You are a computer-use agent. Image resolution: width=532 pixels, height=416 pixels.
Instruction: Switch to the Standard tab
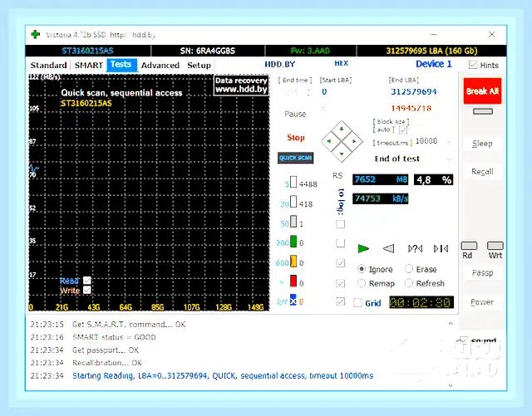click(48, 65)
